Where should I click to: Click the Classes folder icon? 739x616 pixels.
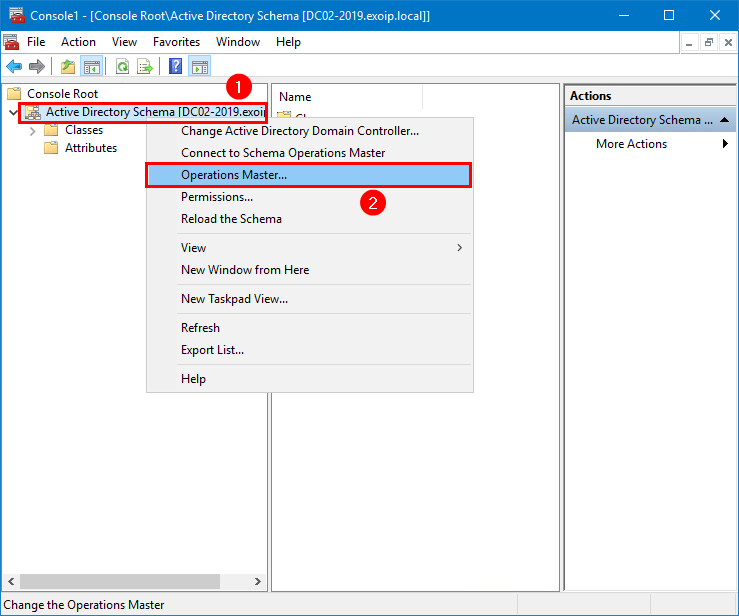click(x=51, y=130)
